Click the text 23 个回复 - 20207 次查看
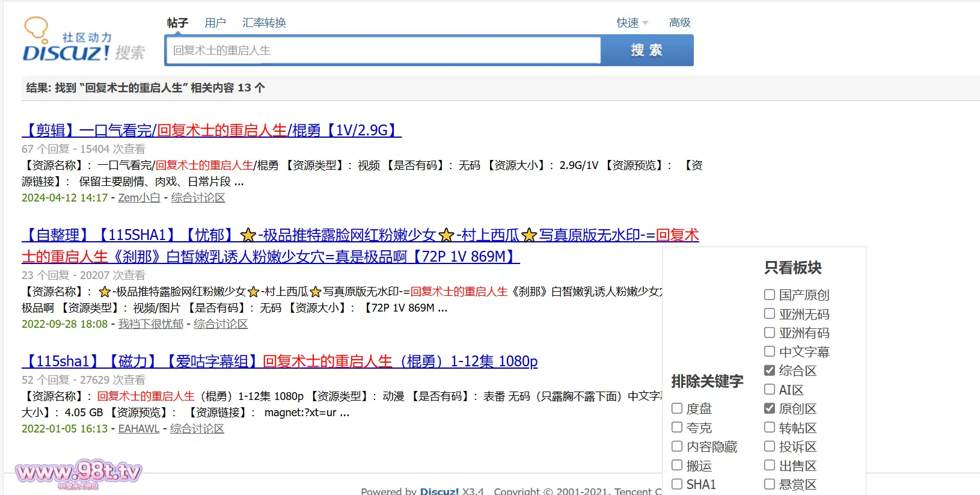The height and width of the screenshot is (495, 980). [84, 275]
